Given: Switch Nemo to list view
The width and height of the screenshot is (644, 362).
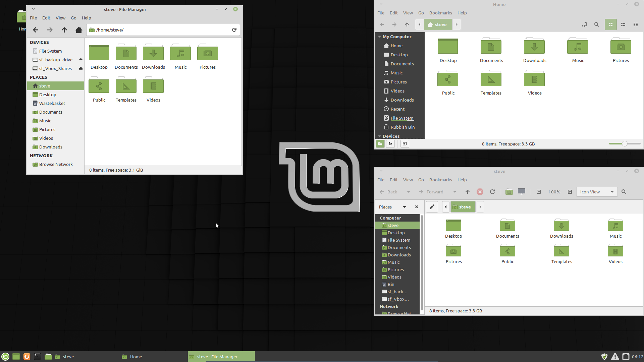Looking at the screenshot, I should [623, 24].
